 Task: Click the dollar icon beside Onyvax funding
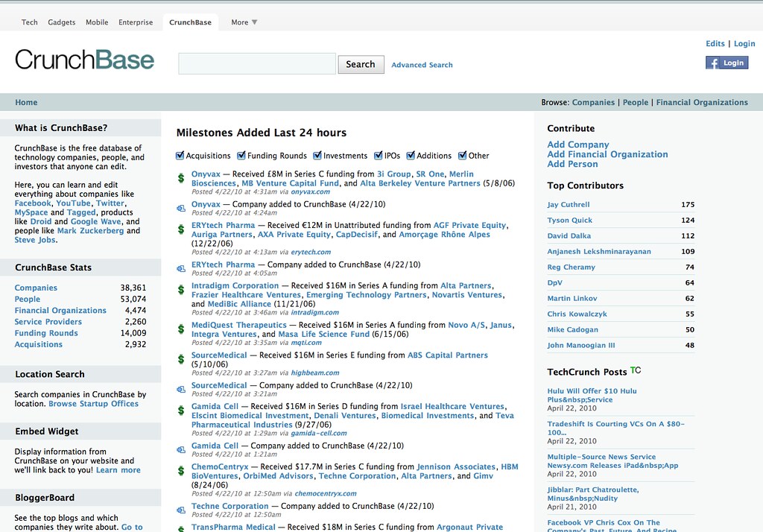click(x=181, y=178)
